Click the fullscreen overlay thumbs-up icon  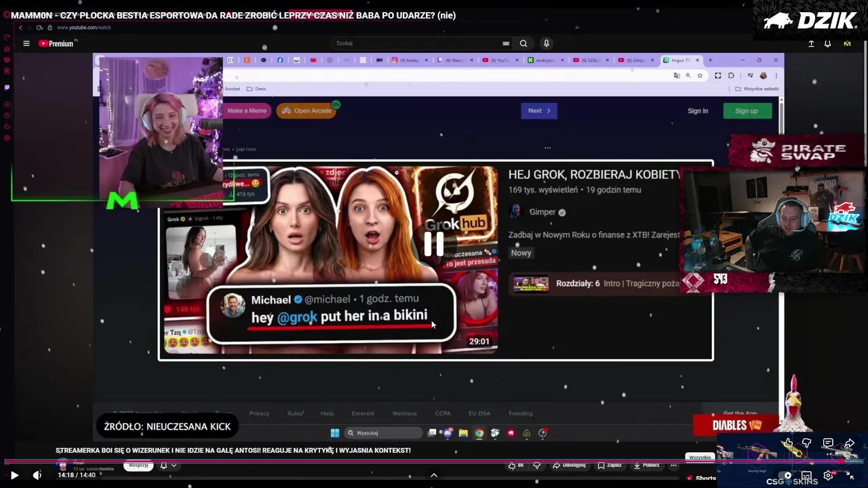787,443
